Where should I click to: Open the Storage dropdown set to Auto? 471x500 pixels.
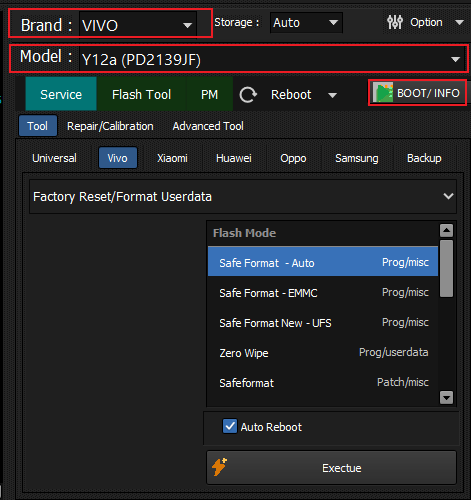pos(306,23)
